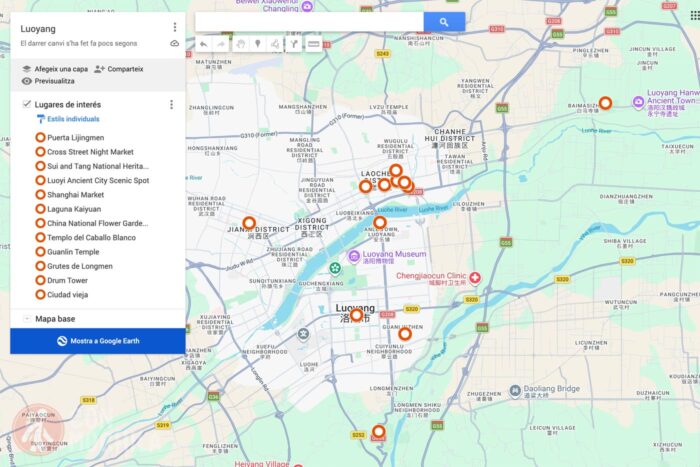Select Drum Tower in the list

click(67, 280)
